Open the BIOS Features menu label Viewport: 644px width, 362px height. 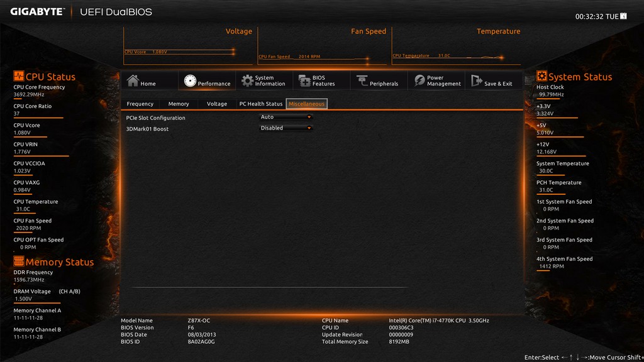(324, 81)
